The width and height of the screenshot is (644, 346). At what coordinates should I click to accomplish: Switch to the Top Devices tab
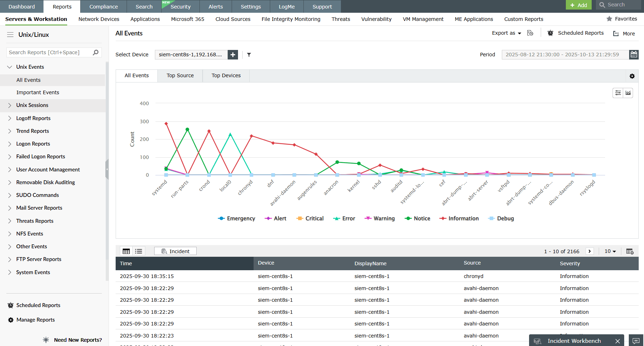pyautogui.click(x=226, y=75)
